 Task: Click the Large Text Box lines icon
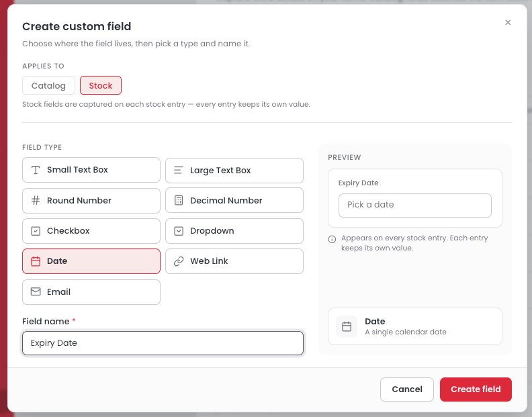(179, 170)
